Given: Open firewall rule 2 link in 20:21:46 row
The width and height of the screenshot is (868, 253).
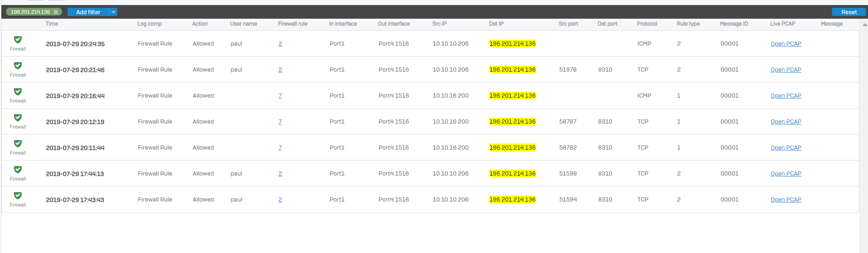Looking at the screenshot, I should 280,70.
